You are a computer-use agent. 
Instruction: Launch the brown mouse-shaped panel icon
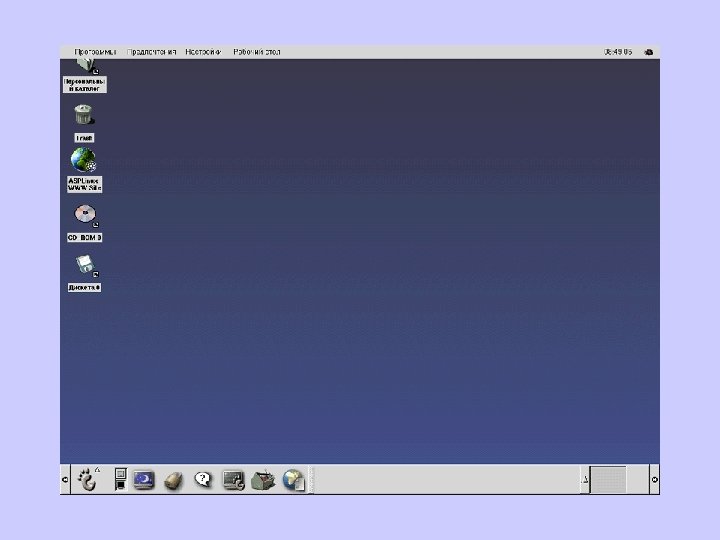[x=174, y=481]
